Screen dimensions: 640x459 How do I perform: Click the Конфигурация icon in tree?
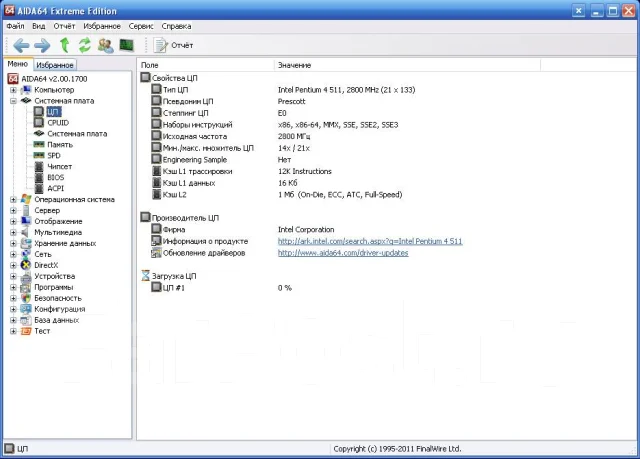point(26,309)
